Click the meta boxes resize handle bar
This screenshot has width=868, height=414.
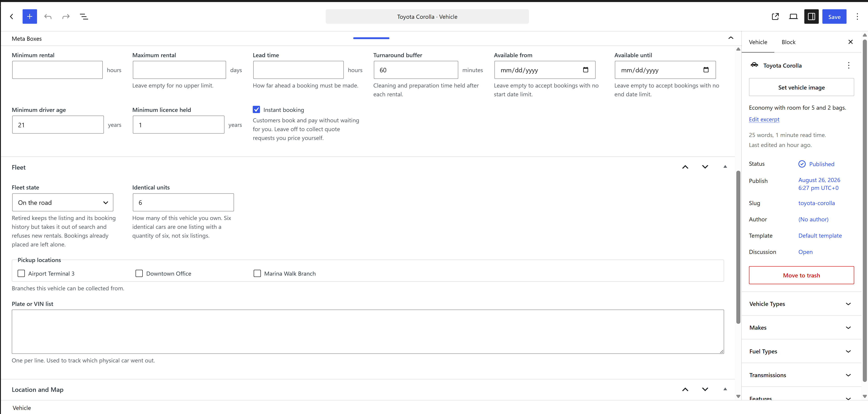(371, 38)
